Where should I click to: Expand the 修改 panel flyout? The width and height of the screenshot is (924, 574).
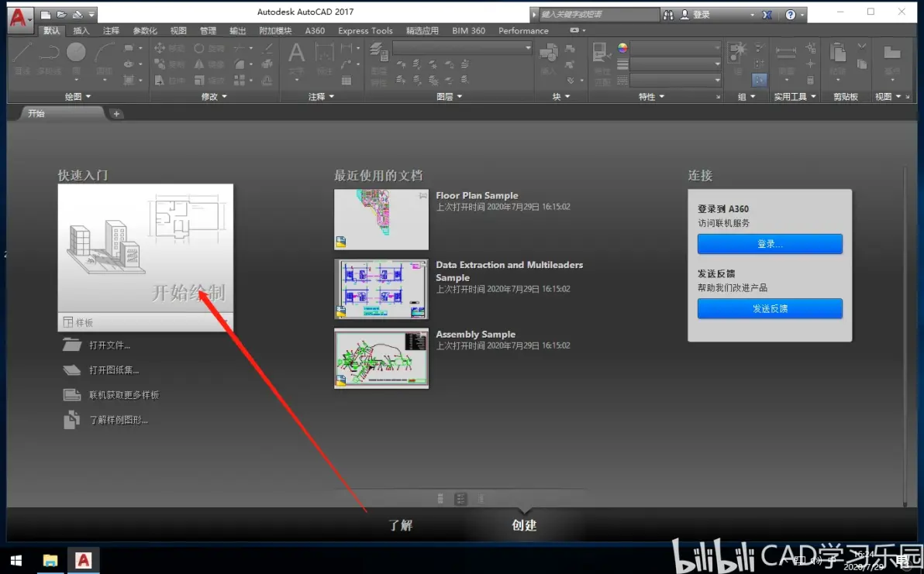pos(214,97)
